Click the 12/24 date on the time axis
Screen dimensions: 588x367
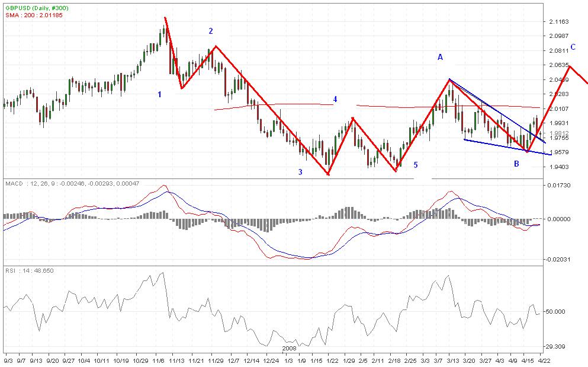pos(272,360)
